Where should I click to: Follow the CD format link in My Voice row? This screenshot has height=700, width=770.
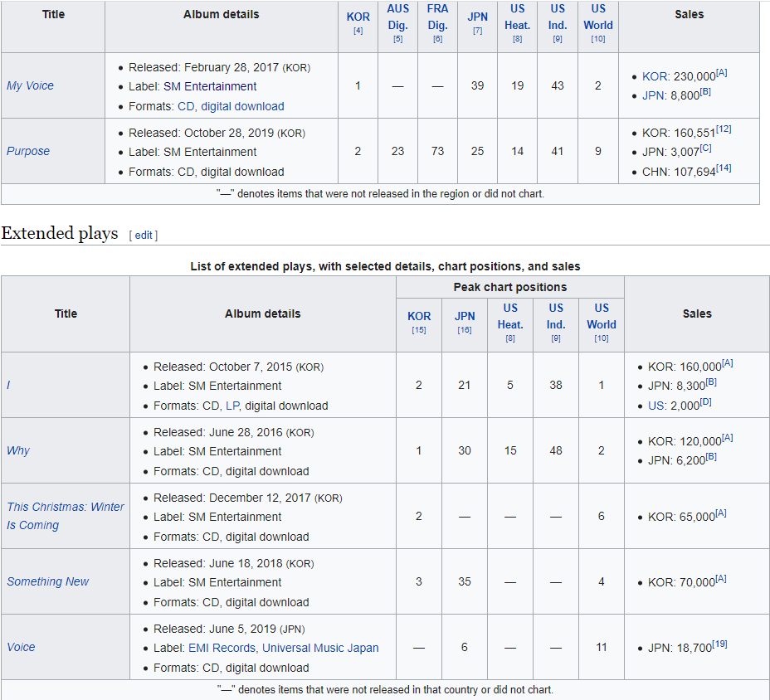[x=186, y=106]
